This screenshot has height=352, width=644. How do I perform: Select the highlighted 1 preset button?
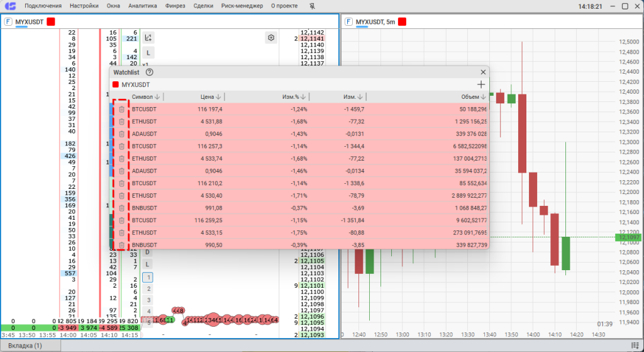(x=148, y=277)
